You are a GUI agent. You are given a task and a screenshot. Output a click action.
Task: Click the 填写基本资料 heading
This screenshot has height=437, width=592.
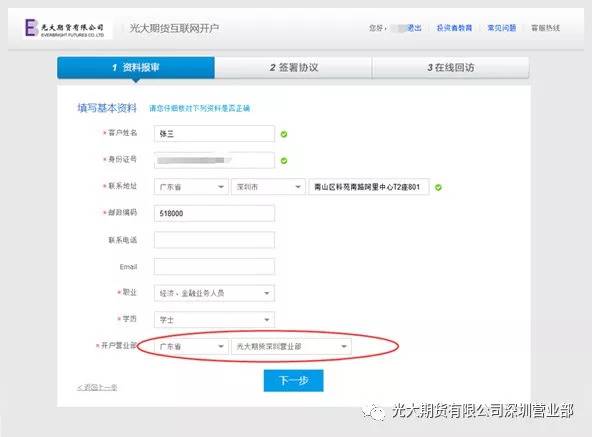107,108
